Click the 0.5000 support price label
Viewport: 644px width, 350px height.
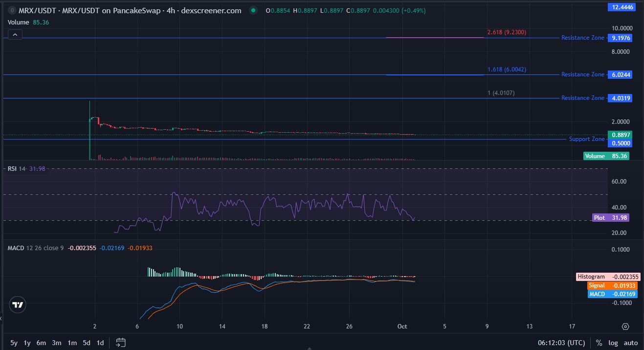click(619, 143)
